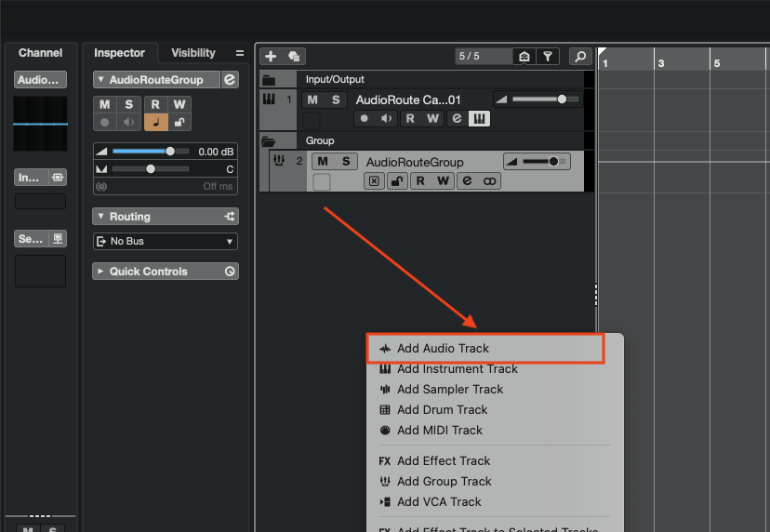Open Edit Channel Settings on AudioRouteGroup track
Image resolution: width=770 pixels, height=532 pixels.
(x=467, y=180)
